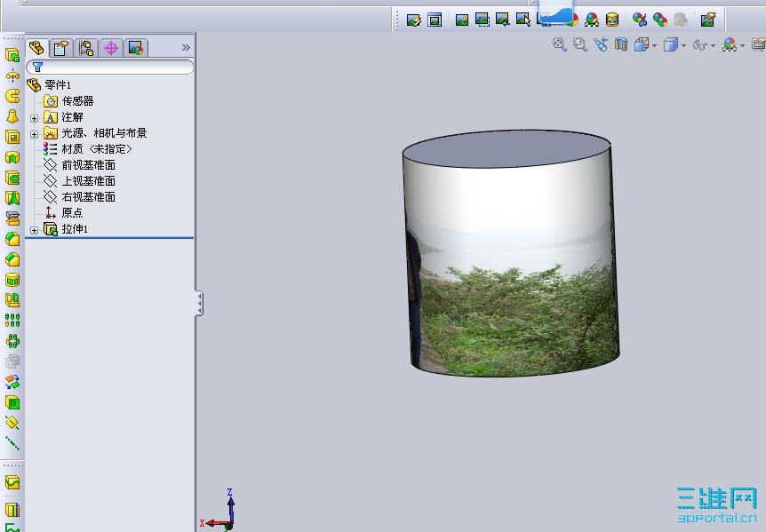Image resolution: width=766 pixels, height=532 pixels.
Task: Select the Revolved Boss/Base tool
Action: tap(12, 75)
